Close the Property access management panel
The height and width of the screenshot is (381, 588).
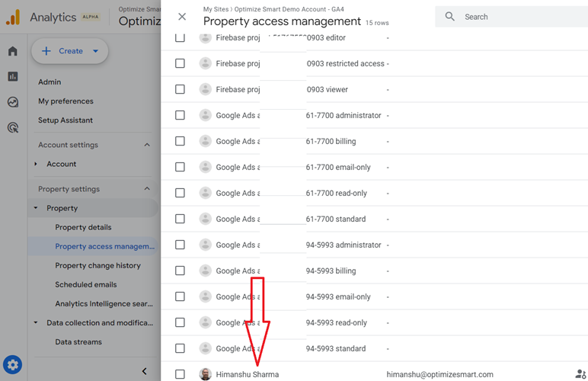[182, 17]
